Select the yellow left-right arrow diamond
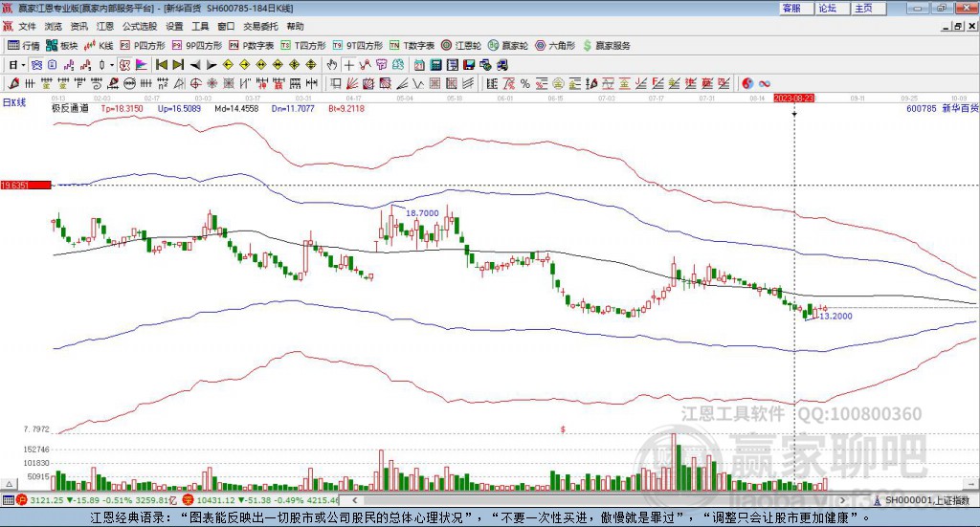 (261, 65)
